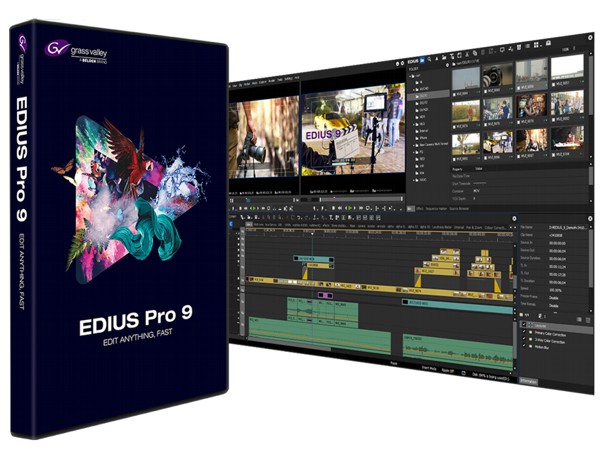Open the Colour Correction sequence tab

tap(496, 228)
